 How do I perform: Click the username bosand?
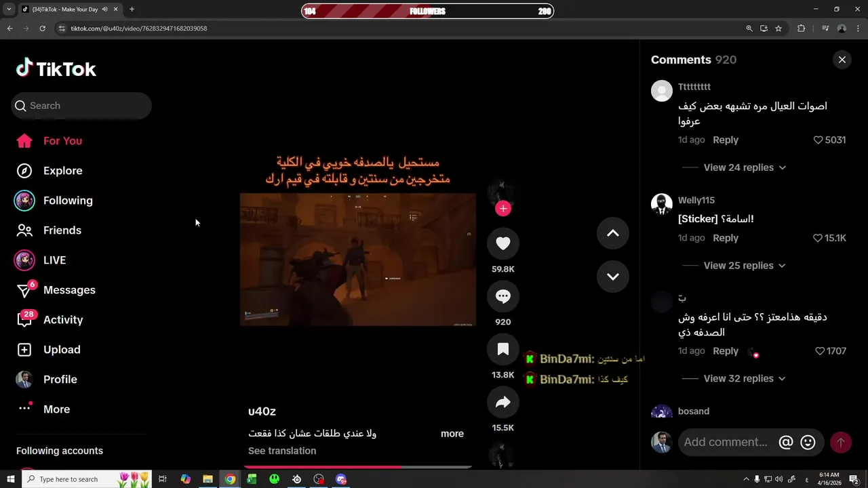pyautogui.click(x=694, y=411)
